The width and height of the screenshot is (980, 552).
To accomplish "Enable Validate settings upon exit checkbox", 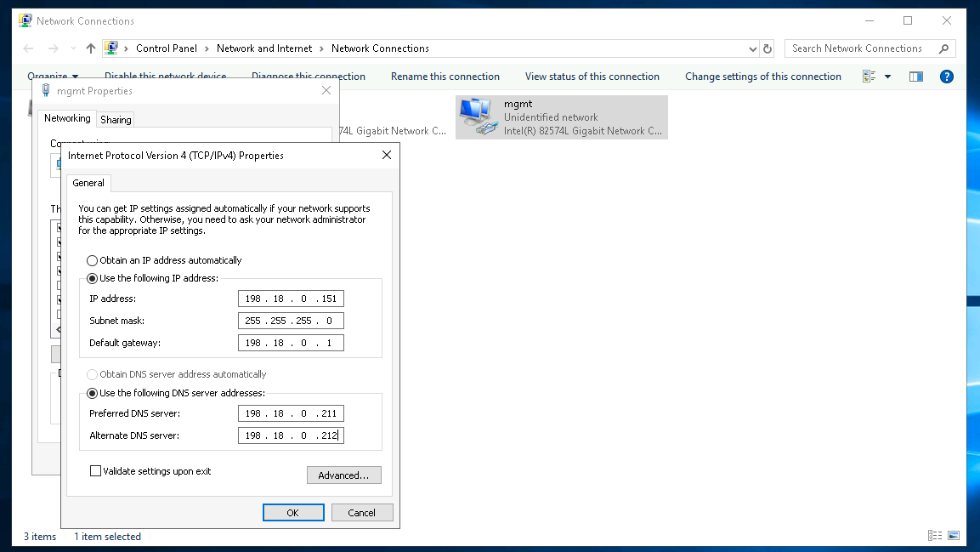I will tap(96, 471).
